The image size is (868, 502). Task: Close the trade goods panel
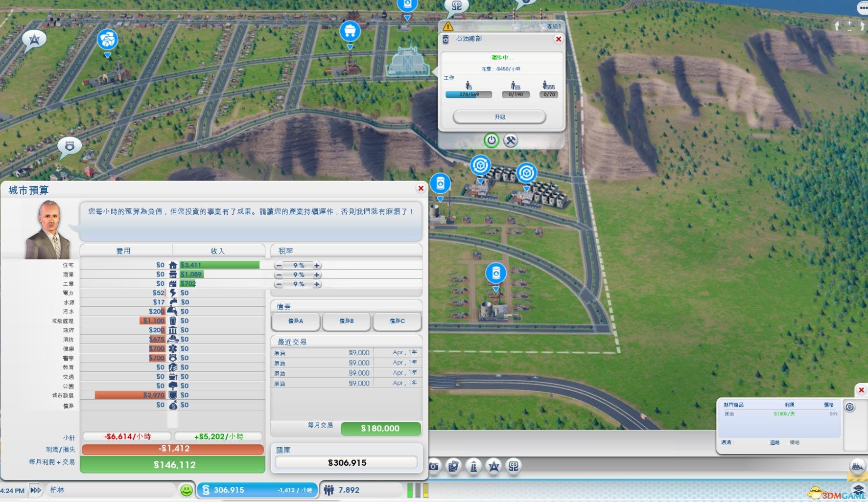(x=861, y=390)
